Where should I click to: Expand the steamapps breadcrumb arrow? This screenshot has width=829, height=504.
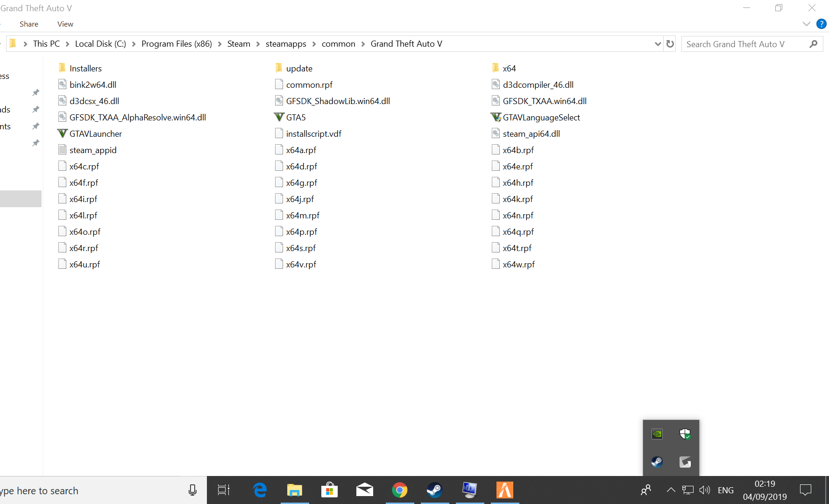(x=314, y=44)
